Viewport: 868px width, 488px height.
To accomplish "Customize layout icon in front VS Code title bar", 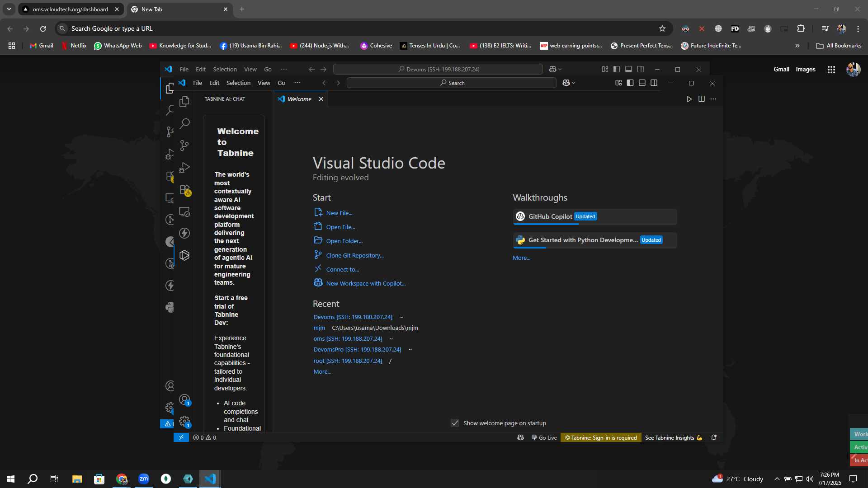I will coord(618,83).
